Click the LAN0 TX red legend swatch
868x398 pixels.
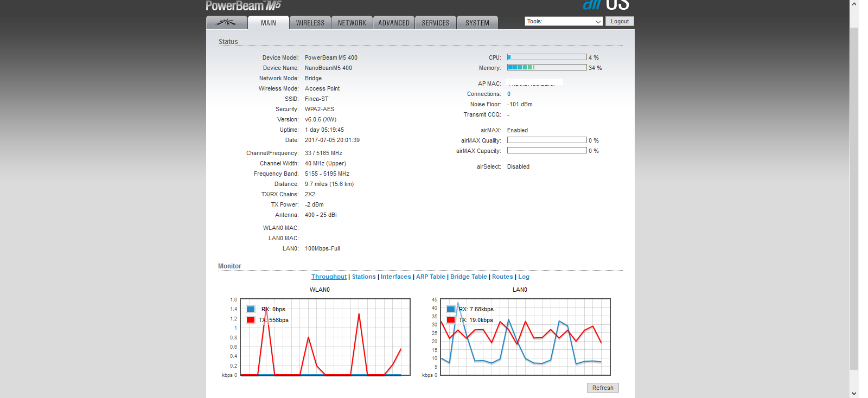point(451,320)
